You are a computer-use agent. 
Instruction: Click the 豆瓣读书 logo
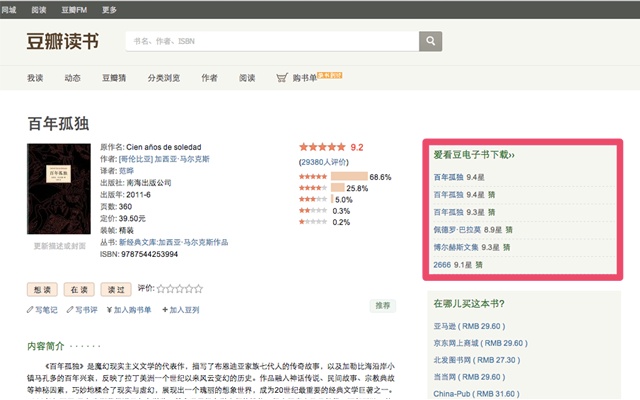[x=63, y=42]
